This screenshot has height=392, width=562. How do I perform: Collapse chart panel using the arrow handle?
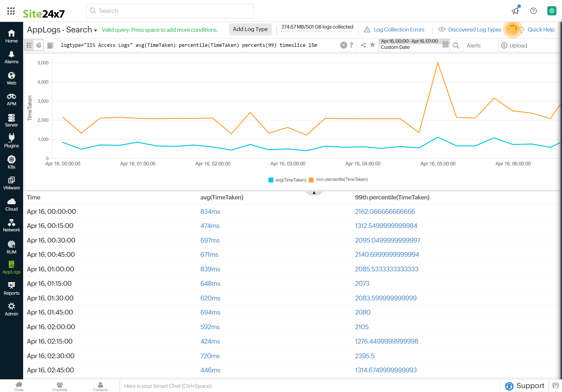point(314,193)
